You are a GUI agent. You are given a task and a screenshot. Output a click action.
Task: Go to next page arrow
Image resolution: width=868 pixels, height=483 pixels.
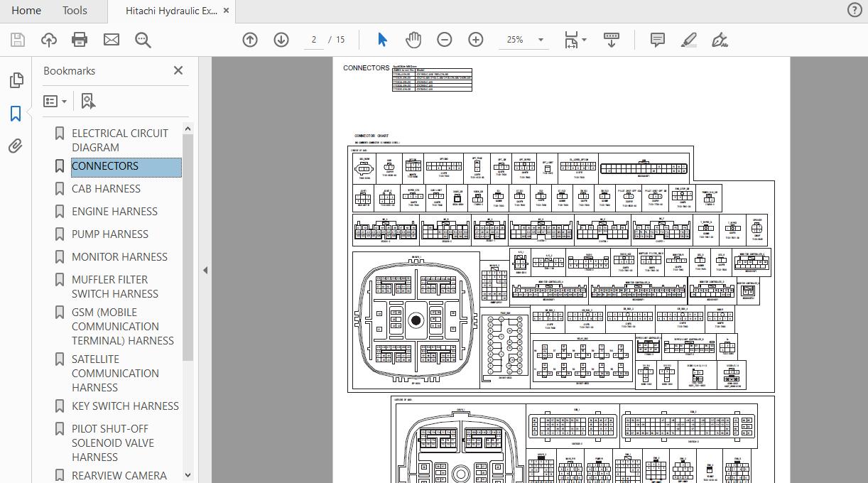click(281, 40)
